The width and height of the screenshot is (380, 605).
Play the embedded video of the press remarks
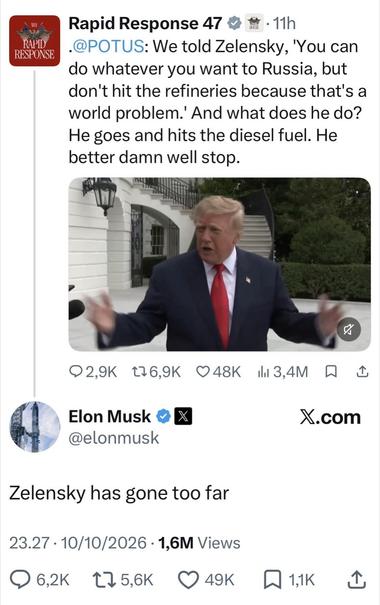pos(220,264)
